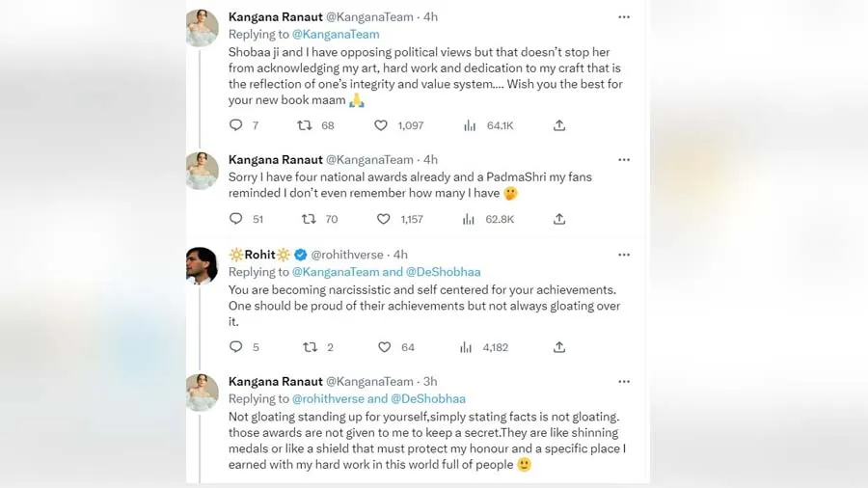The width and height of the screenshot is (868, 488).
Task: Open more options on first Kangana tweet
Action: (624, 17)
